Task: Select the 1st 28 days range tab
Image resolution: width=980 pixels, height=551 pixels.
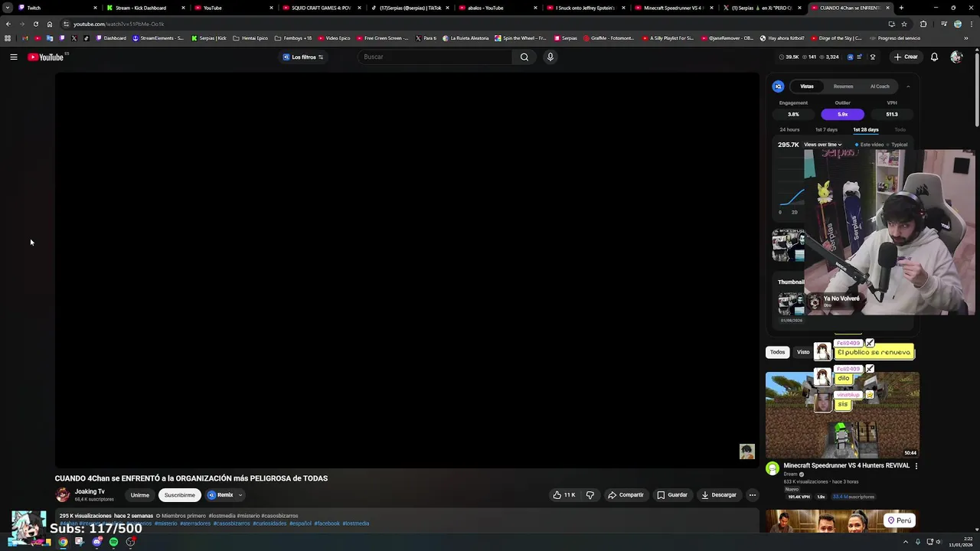Action: point(866,129)
